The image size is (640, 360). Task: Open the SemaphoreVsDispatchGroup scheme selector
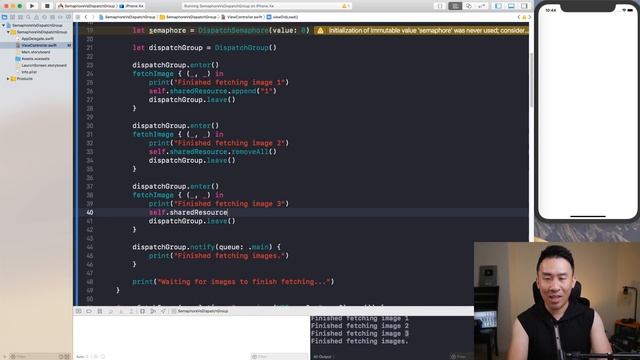click(x=87, y=6)
